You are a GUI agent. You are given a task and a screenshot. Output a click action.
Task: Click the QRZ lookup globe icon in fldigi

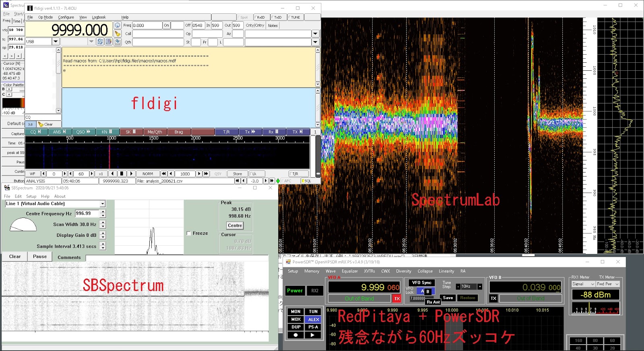(x=118, y=25)
